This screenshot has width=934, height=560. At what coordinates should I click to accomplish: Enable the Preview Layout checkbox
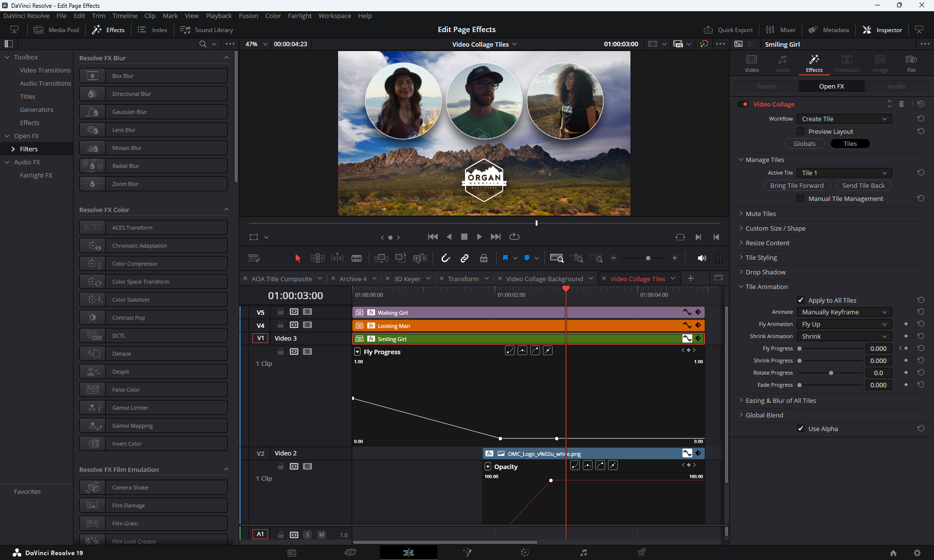800,131
